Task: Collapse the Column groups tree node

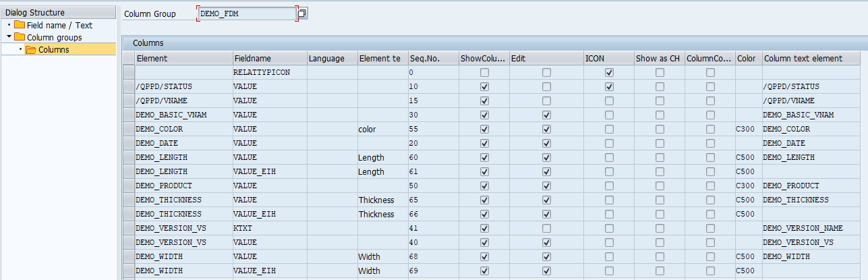Action: coord(8,37)
